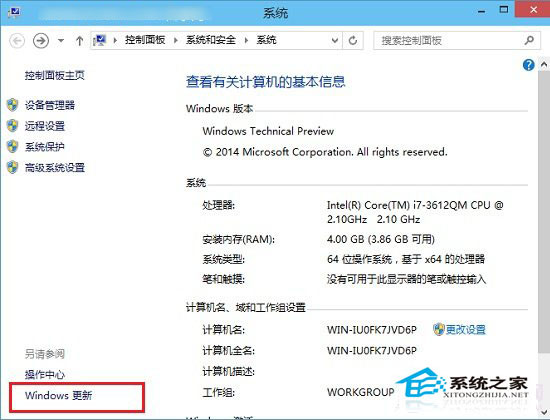Click heading 查看有关计算机的基本信息
The height and width of the screenshot is (420, 550).
pos(266,82)
